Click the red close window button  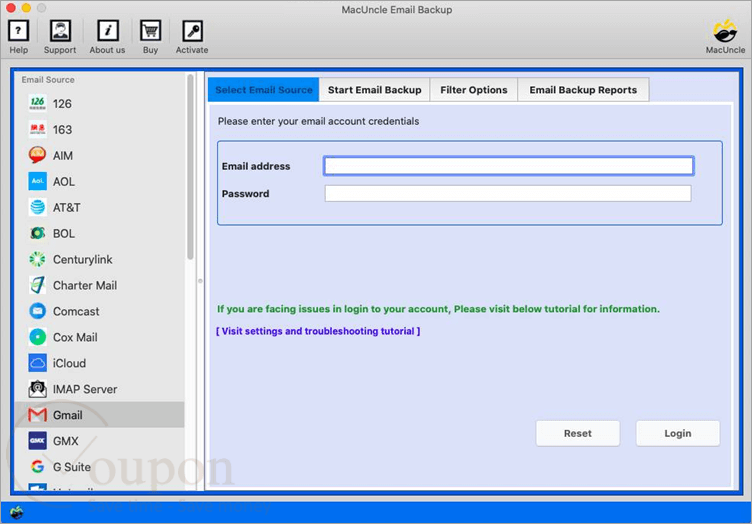tap(11, 8)
